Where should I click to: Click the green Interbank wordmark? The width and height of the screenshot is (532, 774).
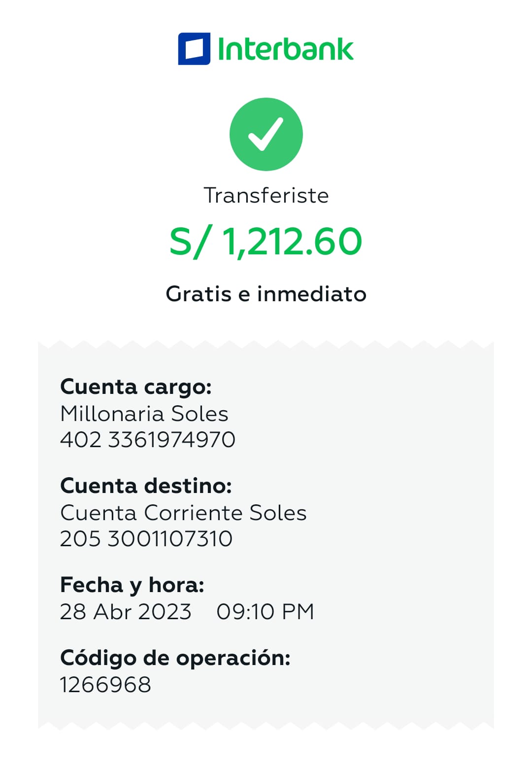[285, 49]
